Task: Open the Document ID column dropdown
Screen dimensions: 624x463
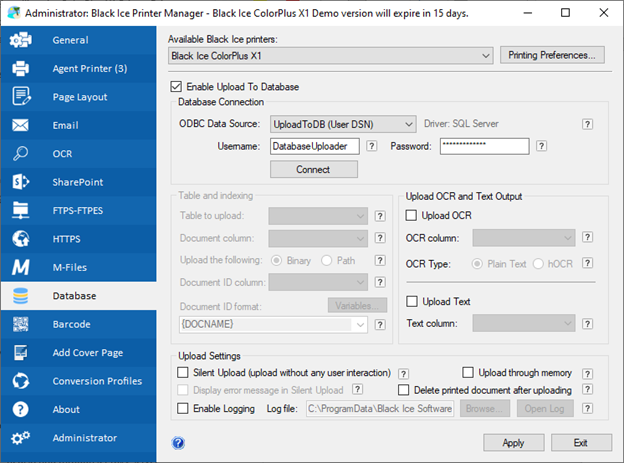Action: [318, 282]
